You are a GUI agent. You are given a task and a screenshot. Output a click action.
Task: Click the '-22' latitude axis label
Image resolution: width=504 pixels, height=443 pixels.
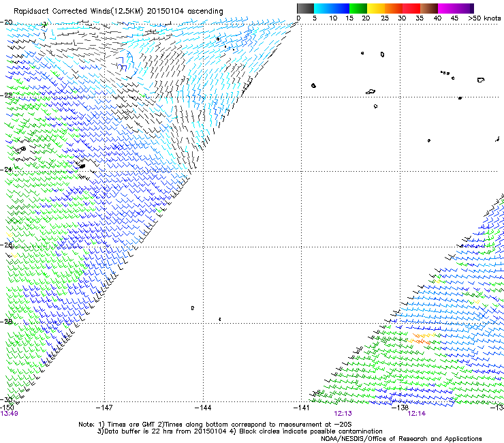pyautogui.click(x=6, y=95)
